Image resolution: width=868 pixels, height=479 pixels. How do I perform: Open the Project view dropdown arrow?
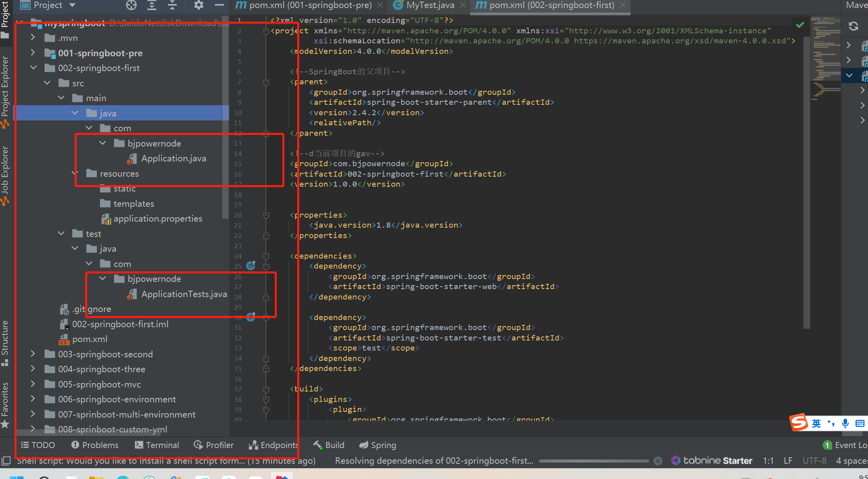[x=72, y=5]
